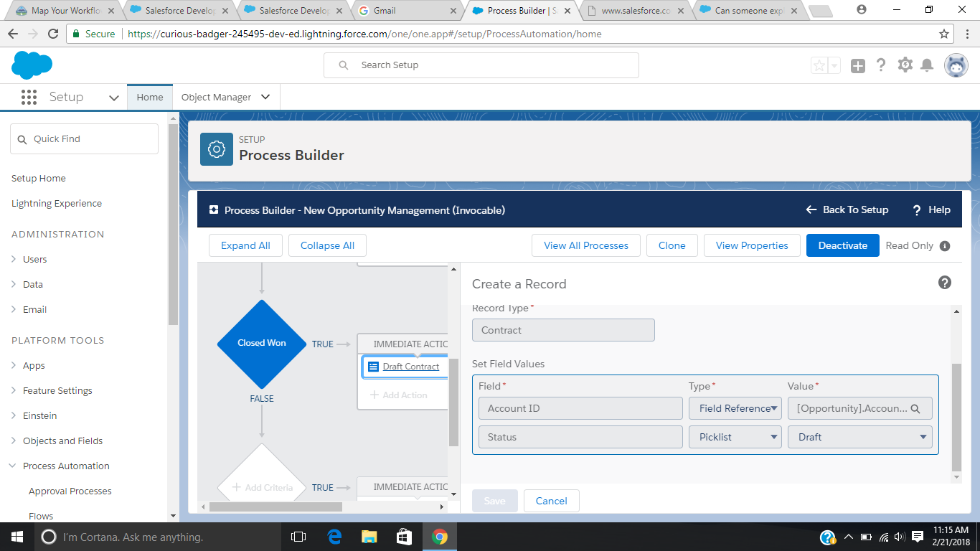Open Task View on the taskbar
The height and width of the screenshot is (551, 980).
pyautogui.click(x=298, y=537)
